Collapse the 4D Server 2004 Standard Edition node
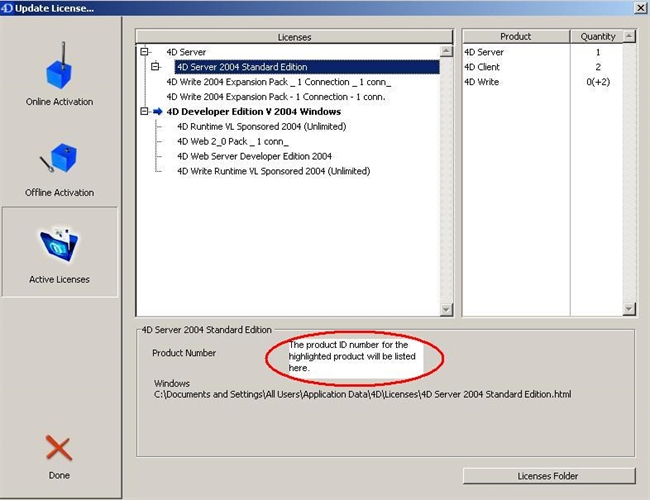The width and height of the screenshot is (650, 500). [156, 67]
